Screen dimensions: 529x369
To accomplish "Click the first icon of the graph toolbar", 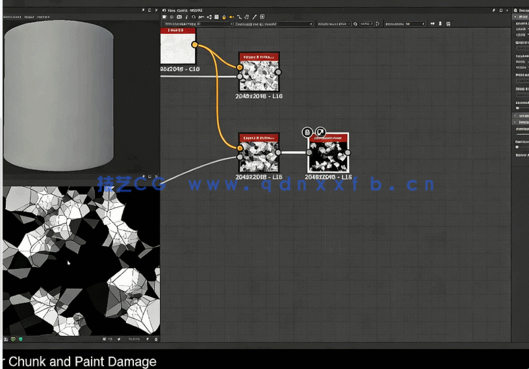I will pyautogui.click(x=164, y=17).
